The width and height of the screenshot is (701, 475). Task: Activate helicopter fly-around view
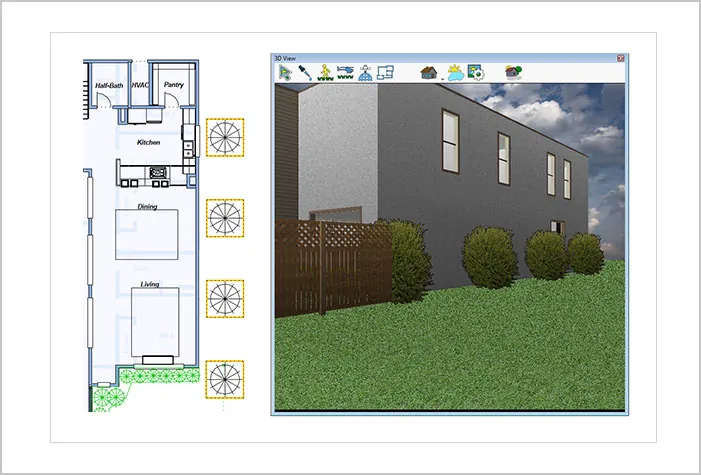[345, 72]
